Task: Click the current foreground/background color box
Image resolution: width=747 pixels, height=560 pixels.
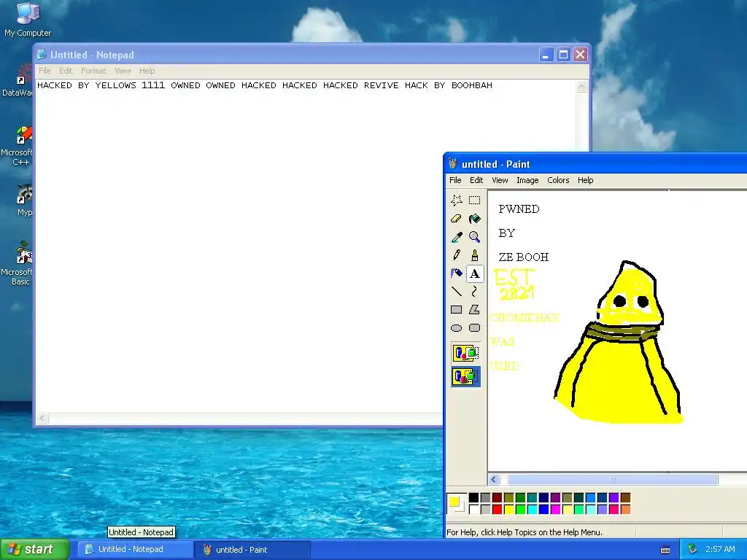Action: pyautogui.click(x=457, y=504)
